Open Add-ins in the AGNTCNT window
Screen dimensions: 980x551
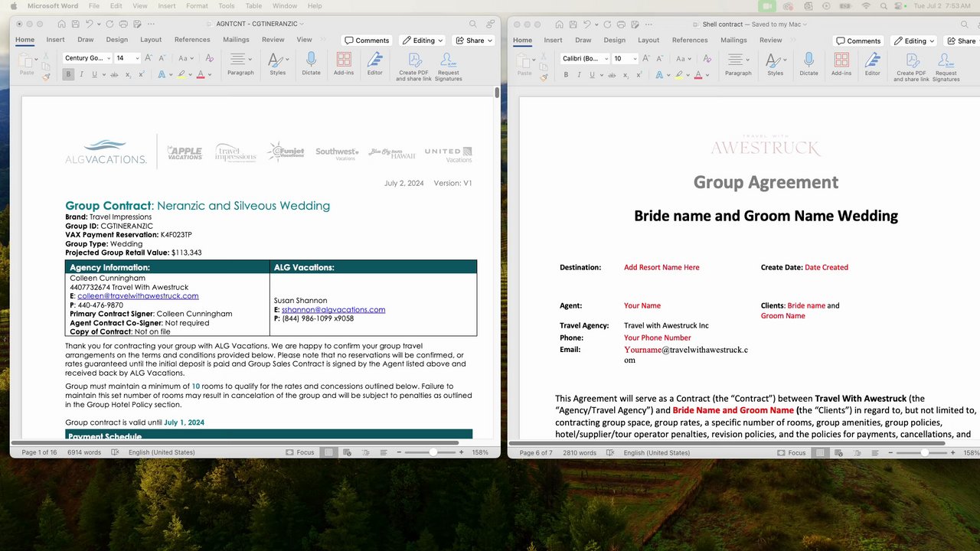click(x=344, y=64)
